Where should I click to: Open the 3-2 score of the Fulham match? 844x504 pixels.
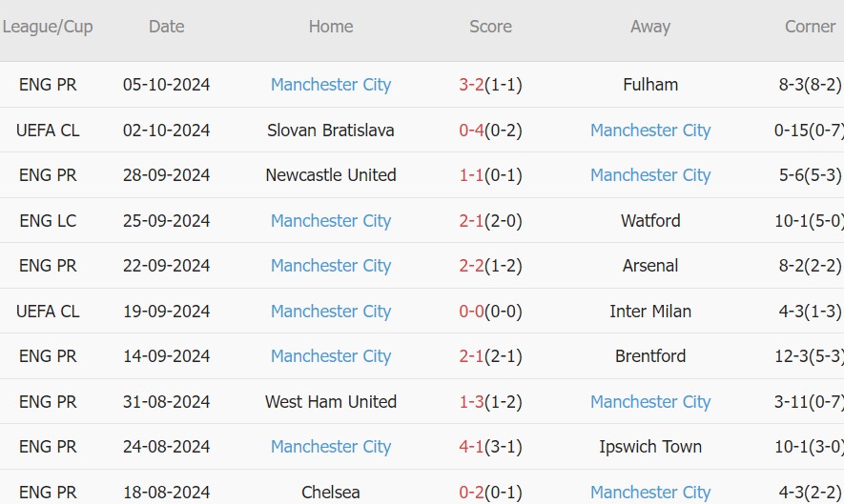(471, 85)
